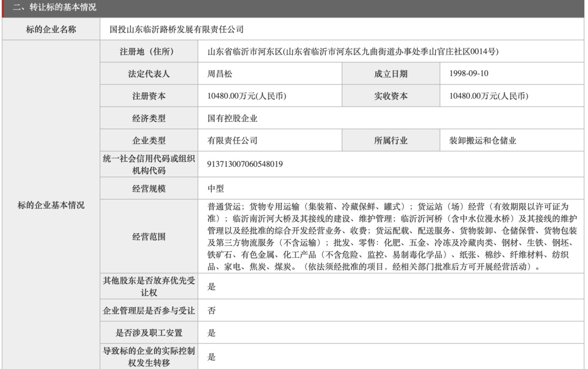
Task: Click the 其他股东是否放弃优先受让权 label
Action: pyautogui.click(x=149, y=286)
